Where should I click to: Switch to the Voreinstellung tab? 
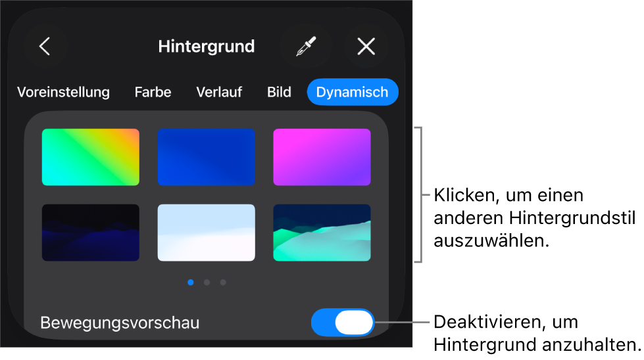[63, 92]
